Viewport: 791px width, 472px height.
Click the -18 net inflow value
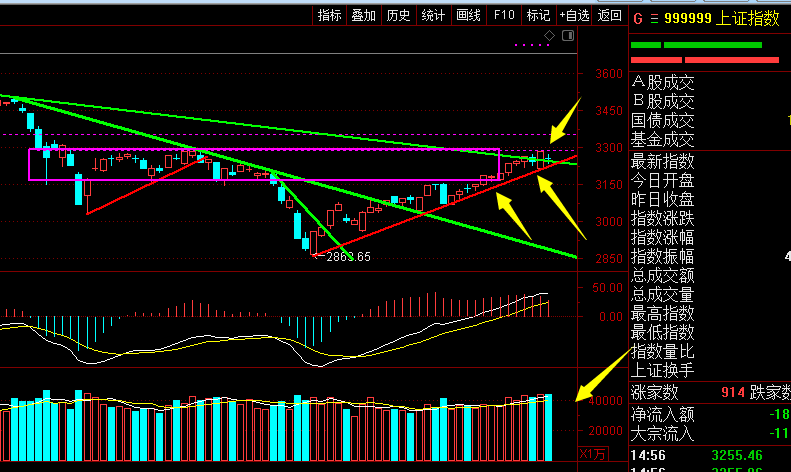coord(779,415)
